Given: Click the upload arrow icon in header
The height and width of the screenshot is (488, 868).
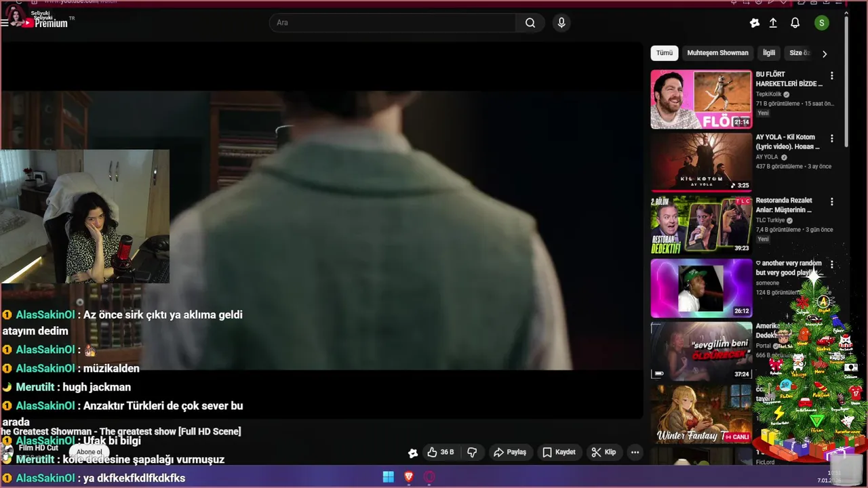Looking at the screenshot, I should (773, 23).
